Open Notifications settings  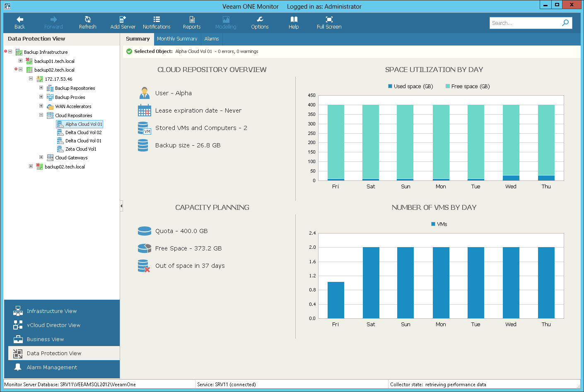pyautogui.click(x=157, y=23)
